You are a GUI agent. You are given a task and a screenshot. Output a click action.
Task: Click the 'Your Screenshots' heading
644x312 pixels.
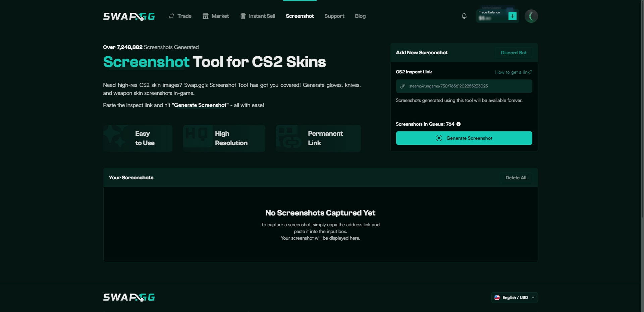coord(131,178)
